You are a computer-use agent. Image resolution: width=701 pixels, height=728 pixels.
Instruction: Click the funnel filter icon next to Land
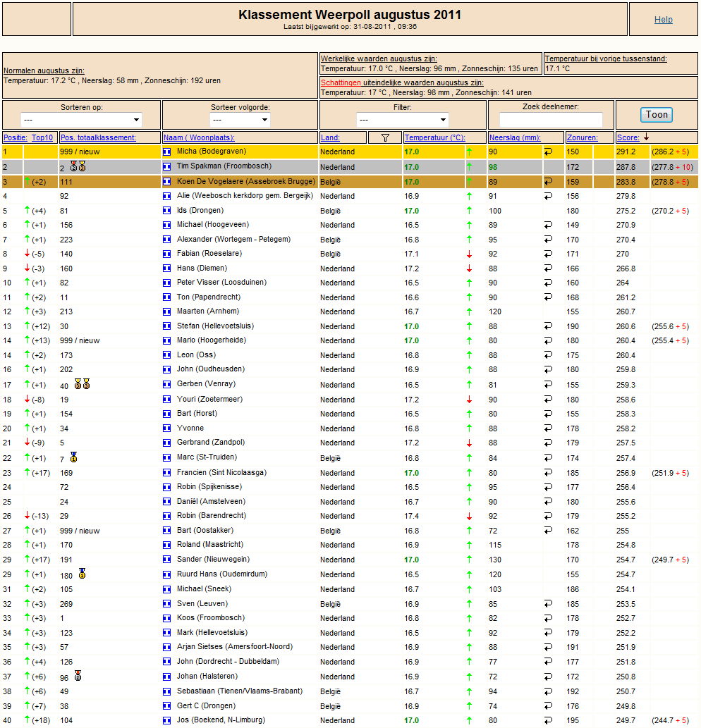[x=385, y=137]
